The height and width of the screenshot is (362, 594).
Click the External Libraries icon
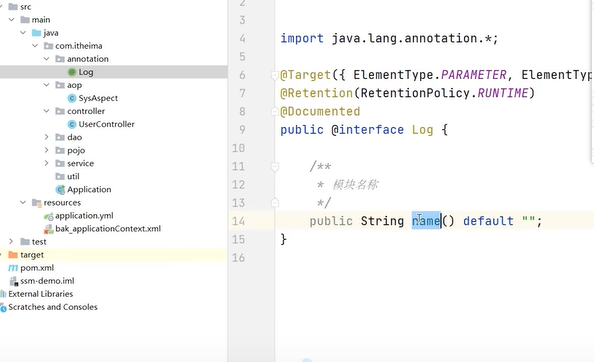click(3, 294)
